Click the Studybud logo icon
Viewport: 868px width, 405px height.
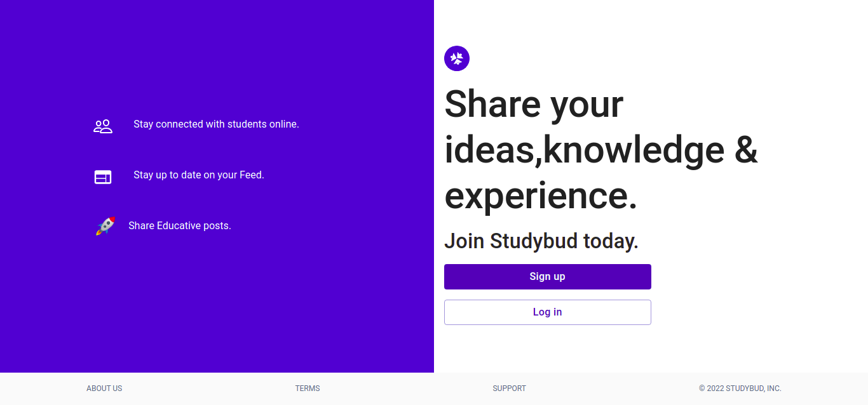point(457,58)
